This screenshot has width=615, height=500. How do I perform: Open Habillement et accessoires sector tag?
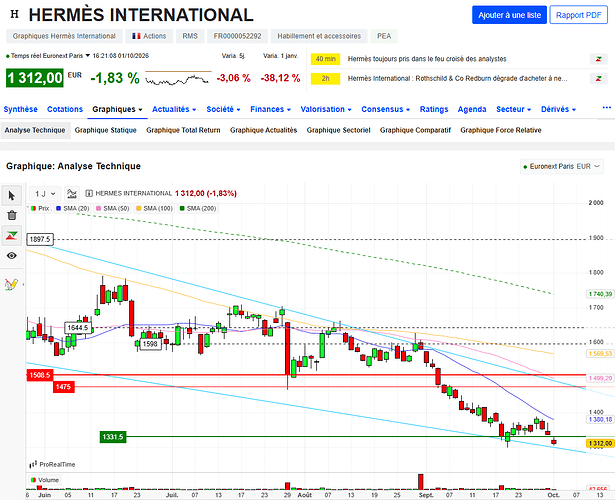coord(319,36)
